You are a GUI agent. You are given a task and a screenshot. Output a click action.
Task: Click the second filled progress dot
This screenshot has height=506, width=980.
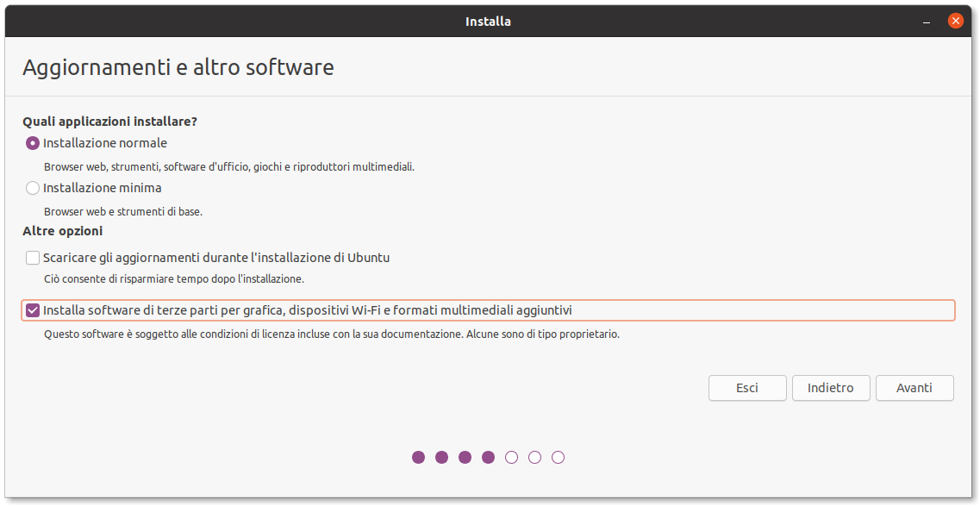pyautogui.click(x=442, y=458)
